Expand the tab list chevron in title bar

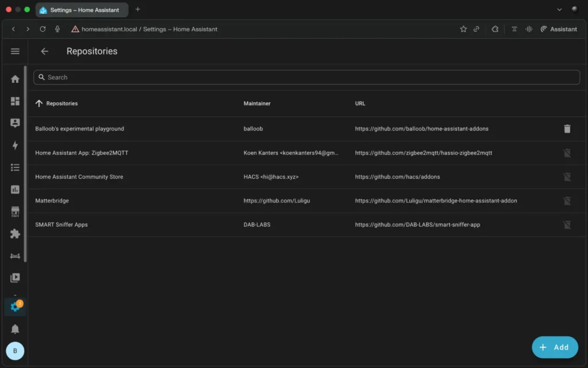(559, 10)
